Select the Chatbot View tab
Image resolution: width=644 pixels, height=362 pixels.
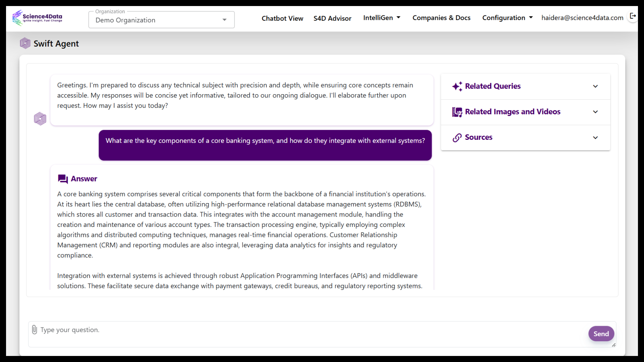coord(282,18)
